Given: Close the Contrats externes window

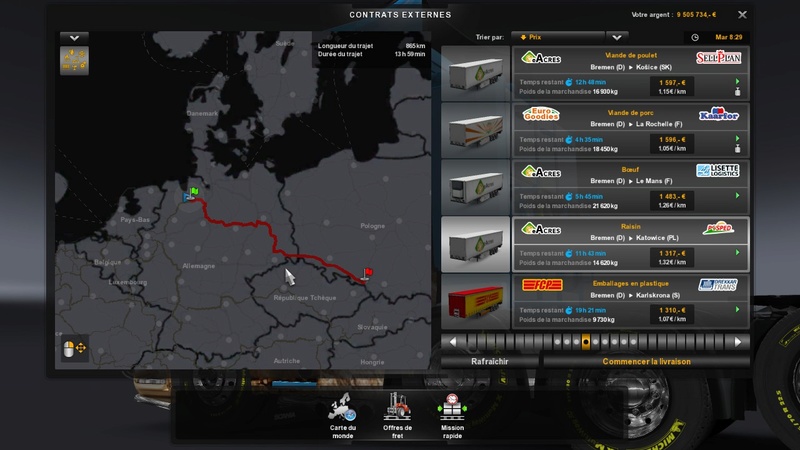Looking at the screenshot, I should (742, 15).
